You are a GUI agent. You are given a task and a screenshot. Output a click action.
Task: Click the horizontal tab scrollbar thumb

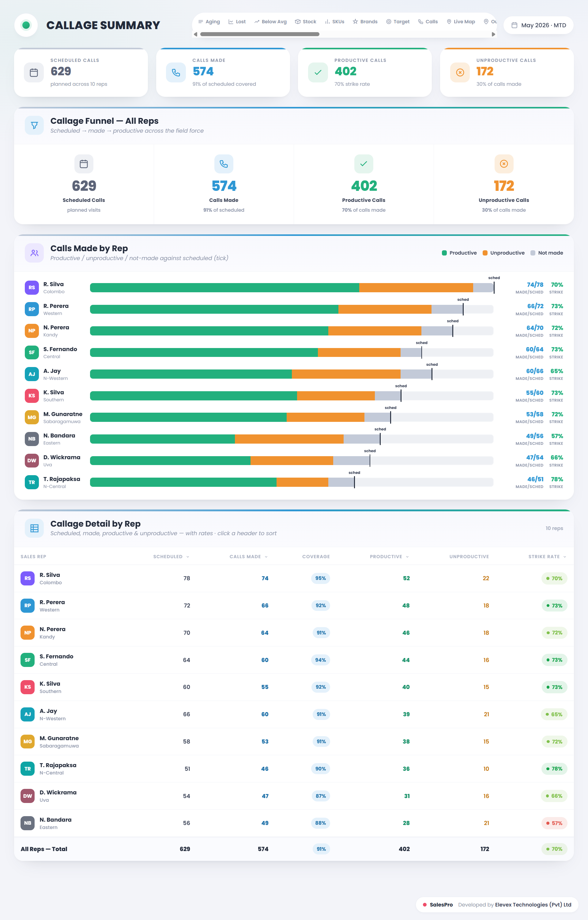point(260,34)
